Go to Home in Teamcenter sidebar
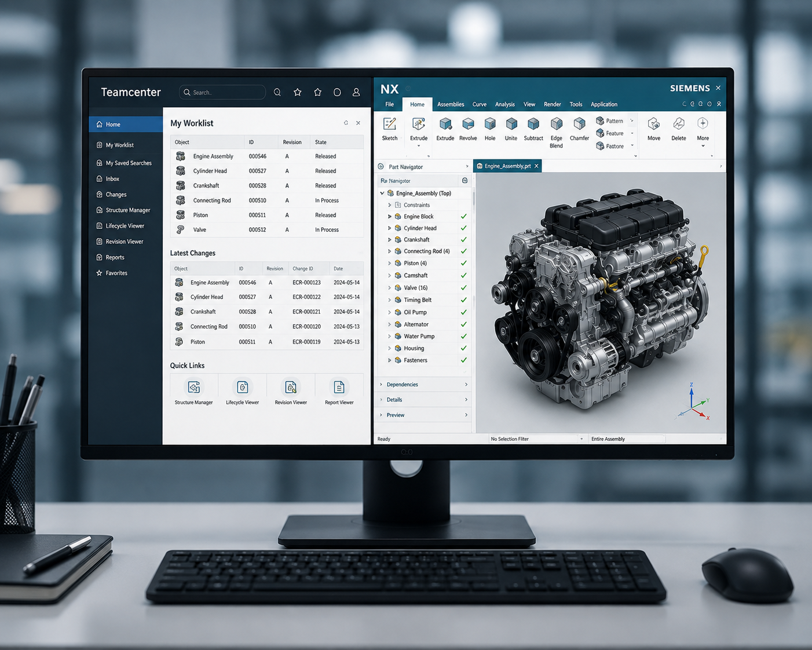 126,125
